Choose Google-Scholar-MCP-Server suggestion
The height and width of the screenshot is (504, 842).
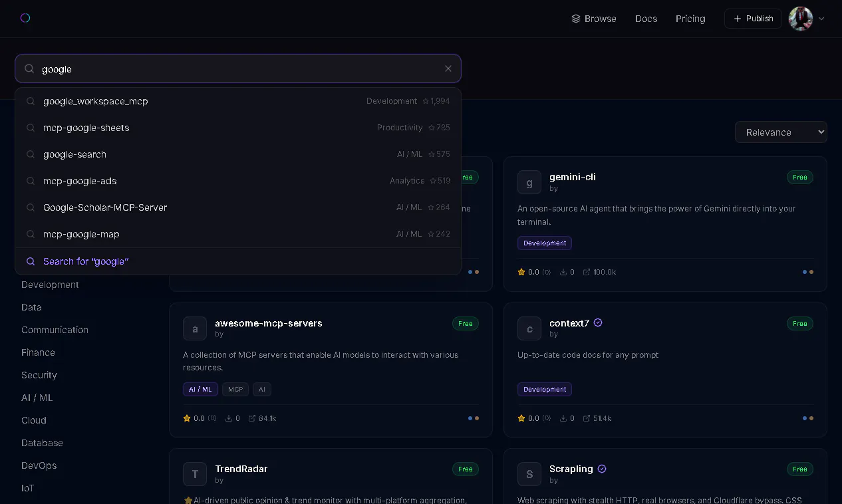[x=238, y=207]
